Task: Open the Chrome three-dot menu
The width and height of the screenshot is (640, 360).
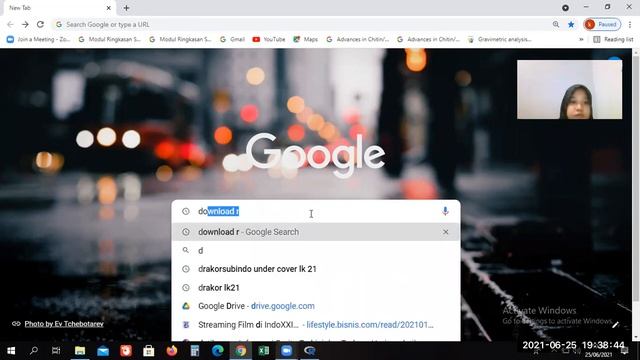Action: pos(630,24)
